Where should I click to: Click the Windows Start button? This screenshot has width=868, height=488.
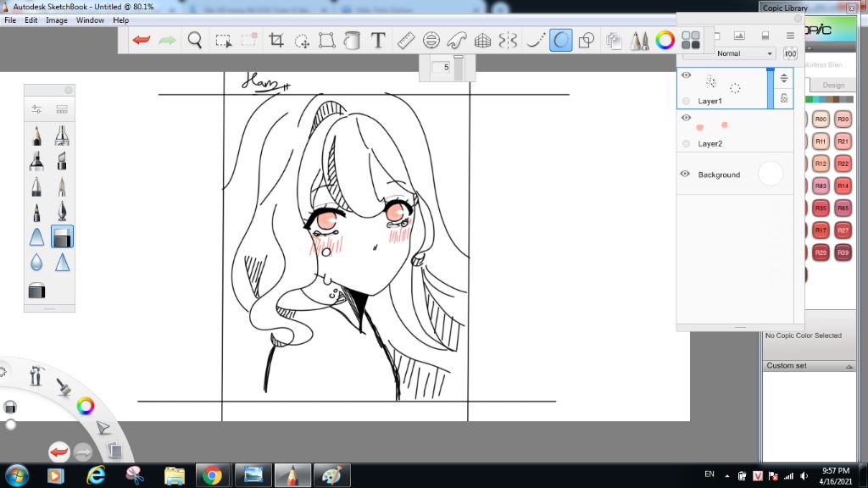(x=17, y=475)
